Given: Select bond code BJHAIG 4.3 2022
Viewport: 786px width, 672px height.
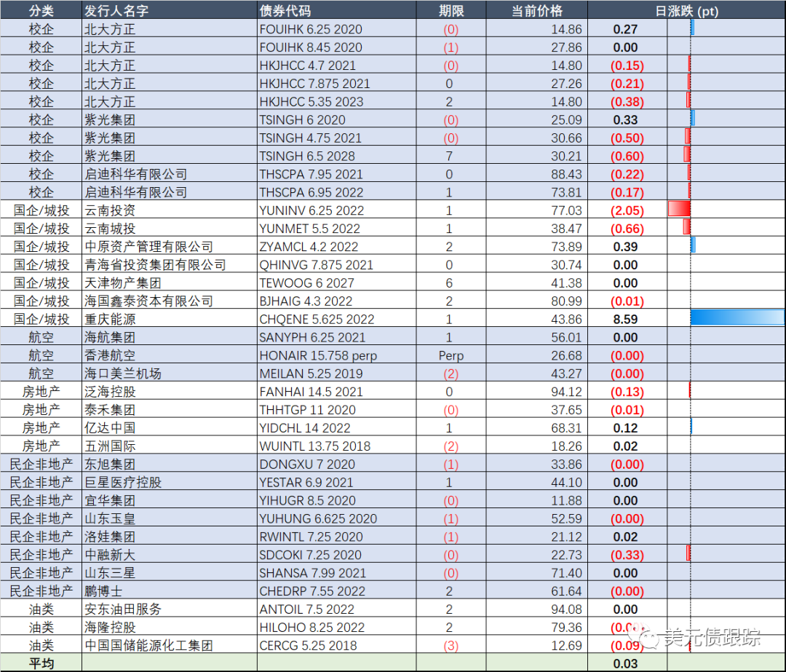Looking at the screenshot, I should click(x=306, y=301).
